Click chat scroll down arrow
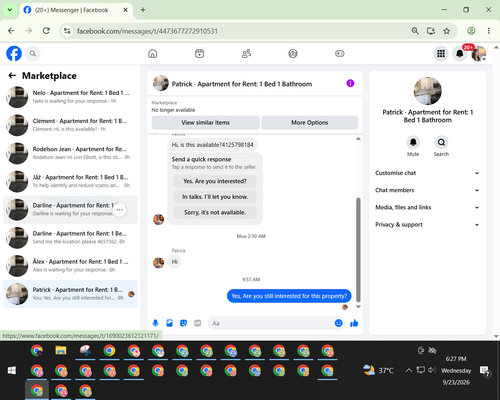 358,307
